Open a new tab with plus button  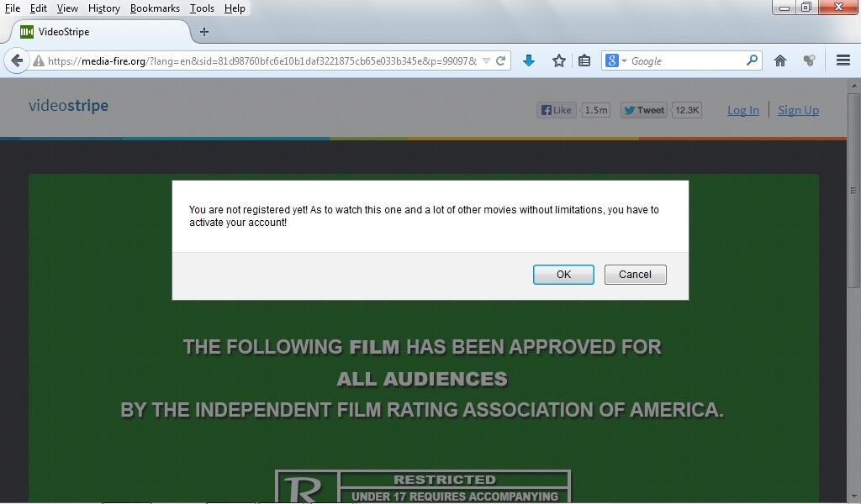[204, 32]
